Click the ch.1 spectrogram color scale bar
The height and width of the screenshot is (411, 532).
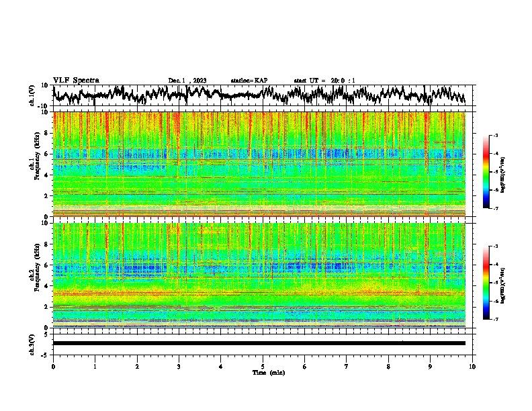click(x=486, y=172)
